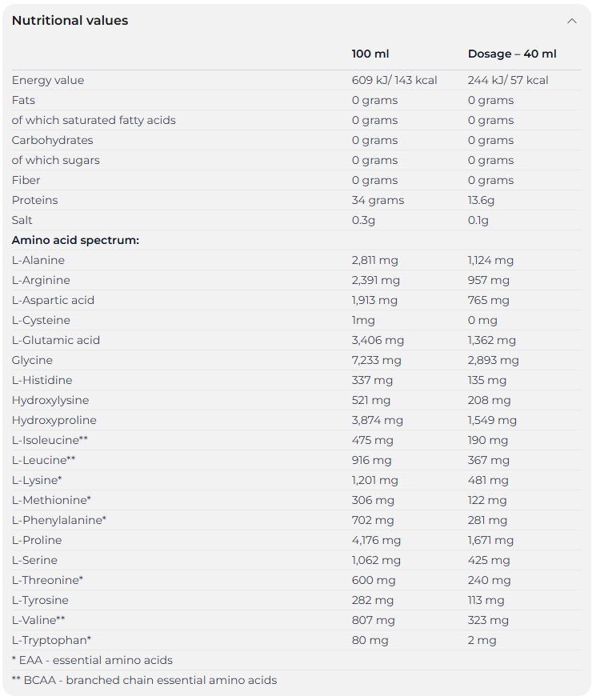
Task: Click the Salt row label
Action: (x=22, y=220)
